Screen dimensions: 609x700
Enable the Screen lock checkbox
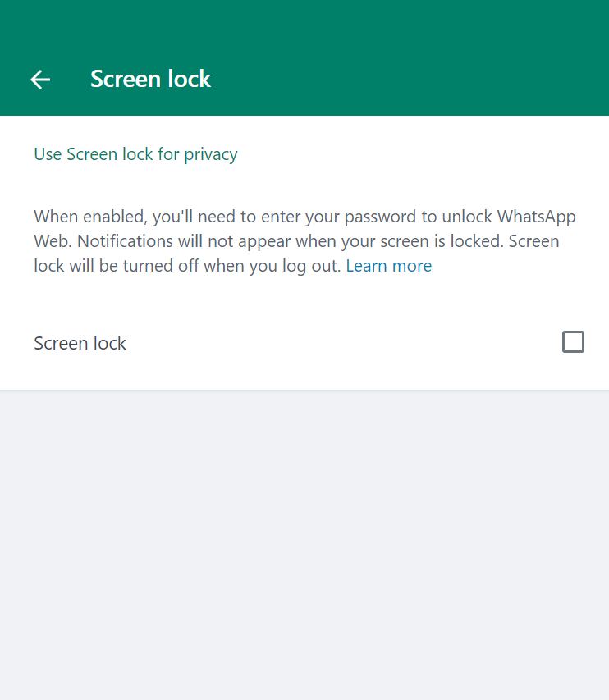(573, 342)
